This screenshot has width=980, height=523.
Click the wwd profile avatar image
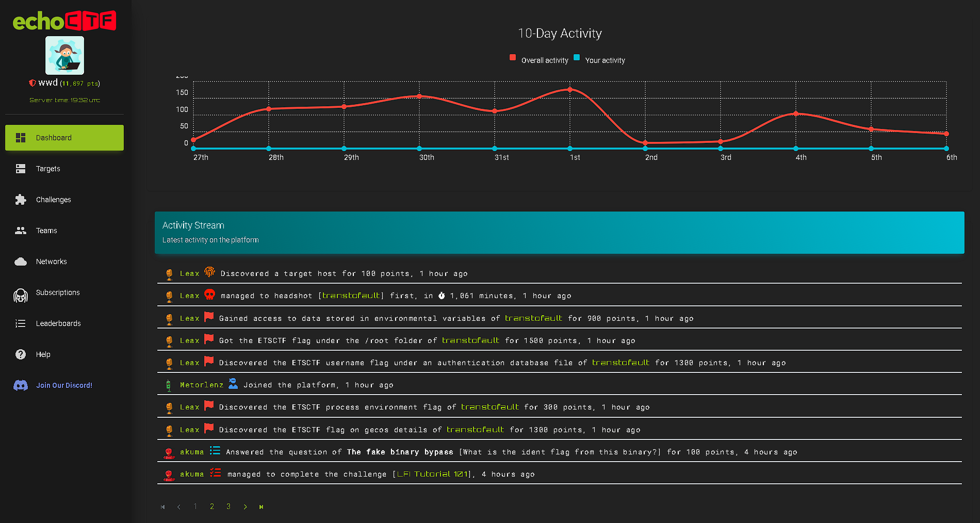click(x=64, y=56)
